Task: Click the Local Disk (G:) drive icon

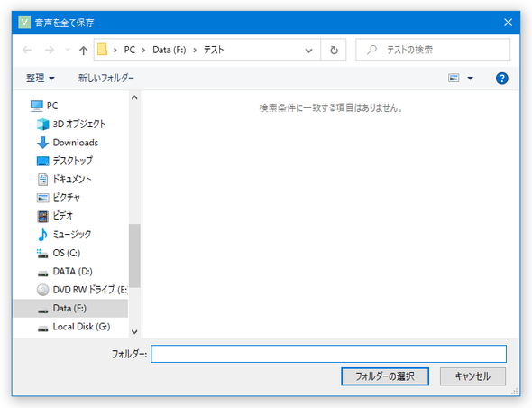Action: point(42,329)
